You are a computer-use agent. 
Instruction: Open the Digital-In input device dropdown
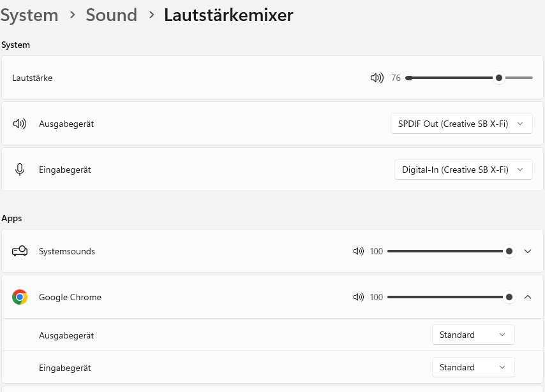pyautogui.click(x=463, y=170)
